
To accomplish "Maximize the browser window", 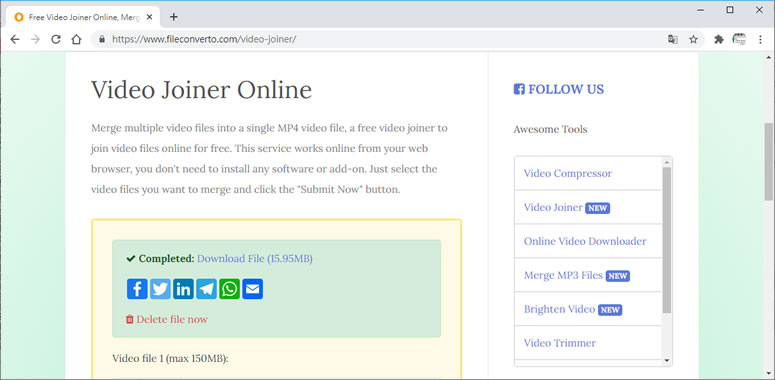I will [730, 10].
